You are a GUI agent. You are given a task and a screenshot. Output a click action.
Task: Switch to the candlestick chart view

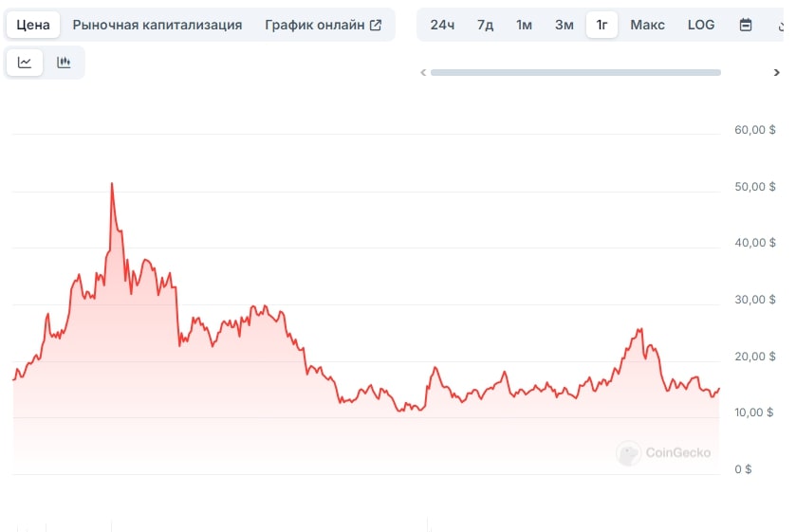tap(64, 63)
